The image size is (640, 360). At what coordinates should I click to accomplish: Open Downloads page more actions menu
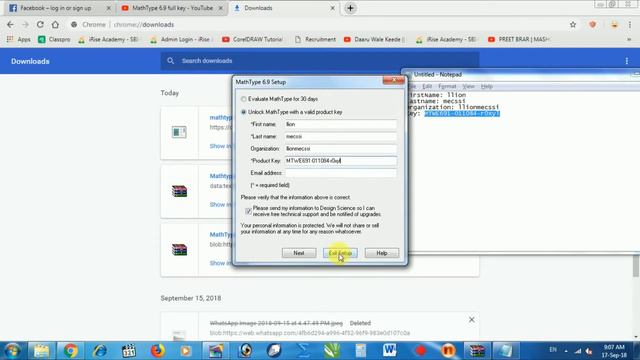click(x=627, y=61)
